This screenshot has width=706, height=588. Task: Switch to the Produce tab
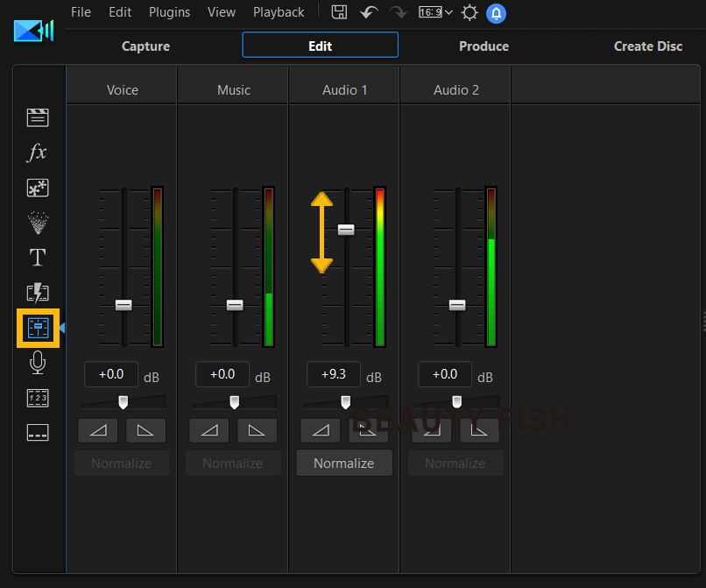coord(484,46)
